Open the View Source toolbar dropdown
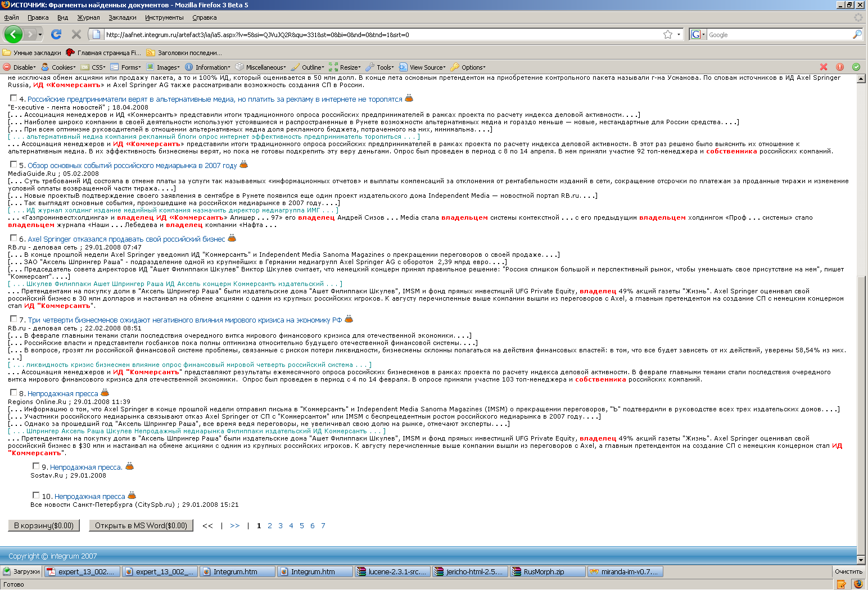This screenshot has width=868, height=590. [423, 67]
